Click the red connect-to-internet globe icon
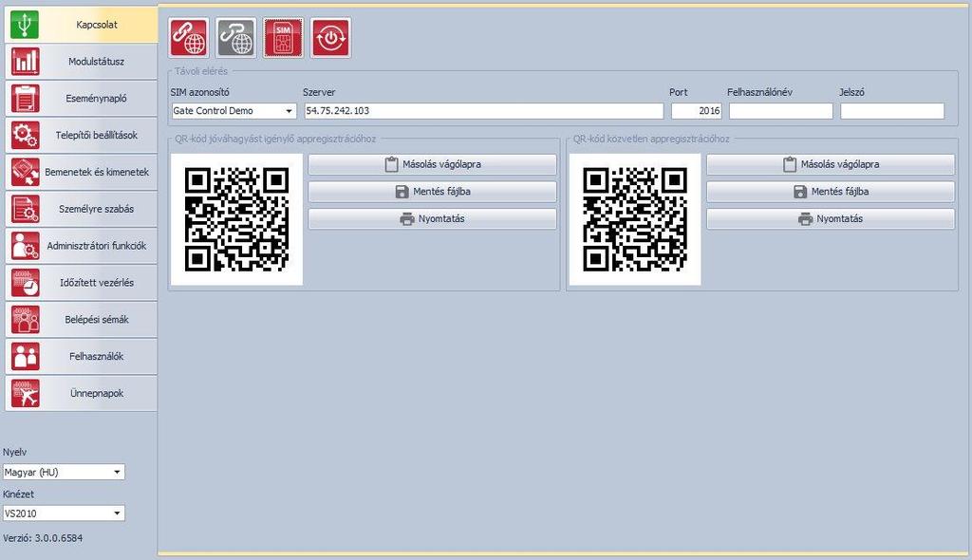This screenshot has width=972, height=560. (189, 38)
